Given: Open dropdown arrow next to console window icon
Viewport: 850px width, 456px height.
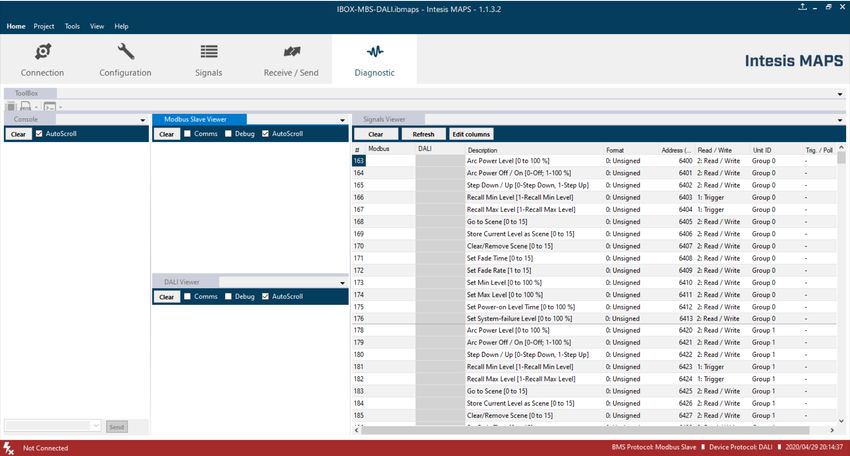Looking at the screenshot, I should (60, 107).
